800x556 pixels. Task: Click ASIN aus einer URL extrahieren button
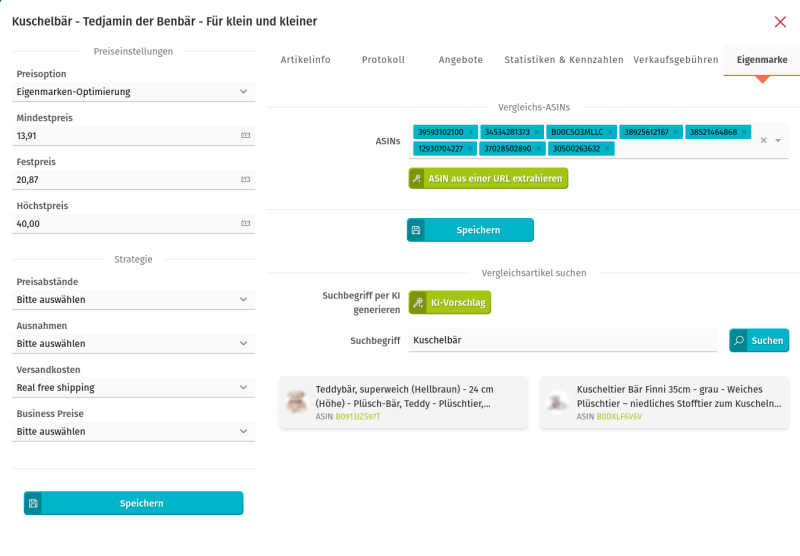488,179
